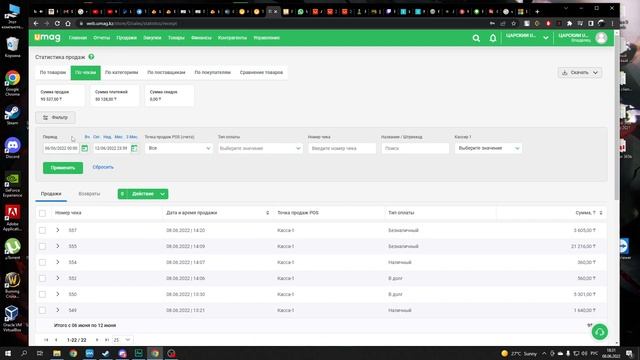The height and width of the screenshot is (360, 640).
Task: Open help icon beside Статистика продаж
Action: (91, 57)
